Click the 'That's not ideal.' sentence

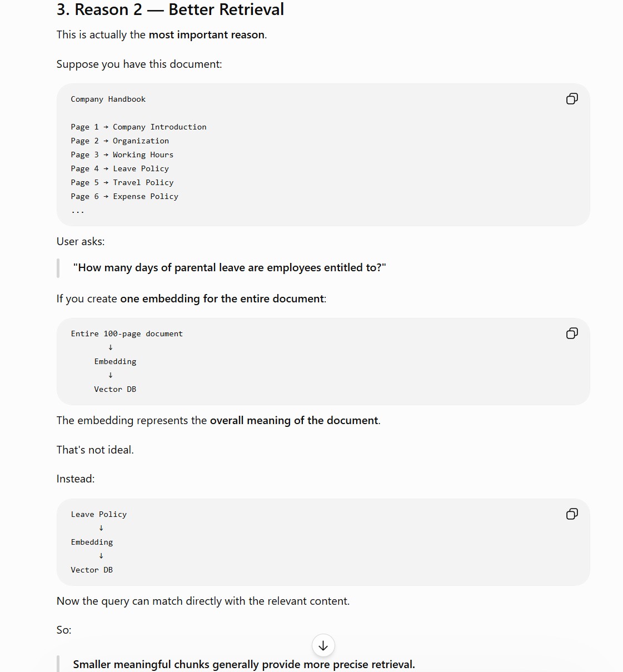tap(95, 450)
